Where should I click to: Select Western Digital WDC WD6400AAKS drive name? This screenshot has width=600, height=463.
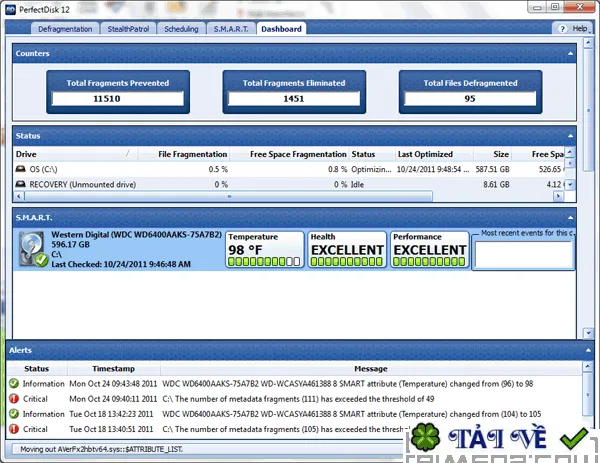[137, 235]
